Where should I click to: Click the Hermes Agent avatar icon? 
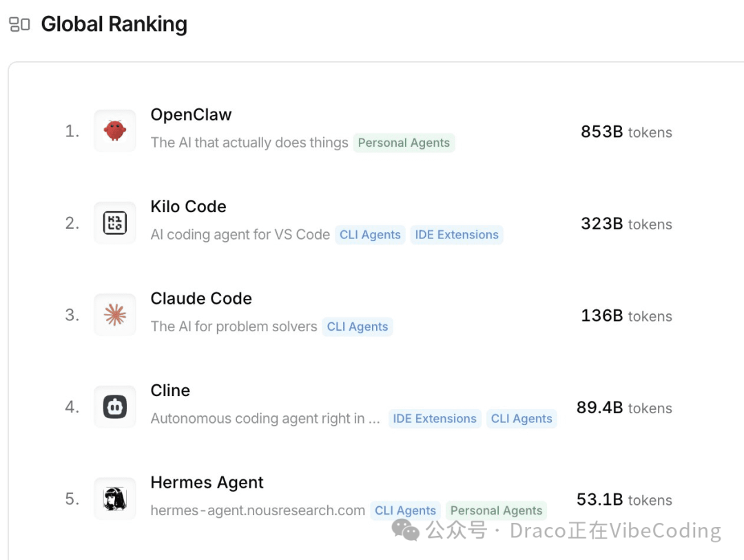114,499
